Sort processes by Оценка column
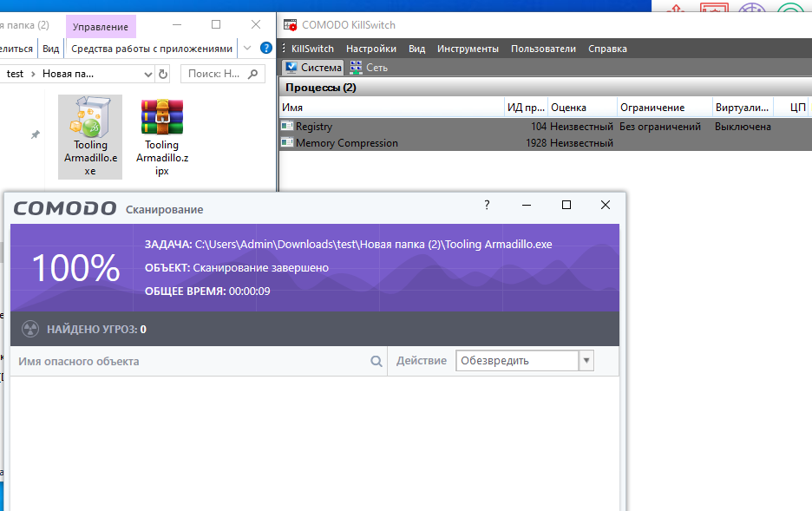The image size is (812, 511). 583,108
